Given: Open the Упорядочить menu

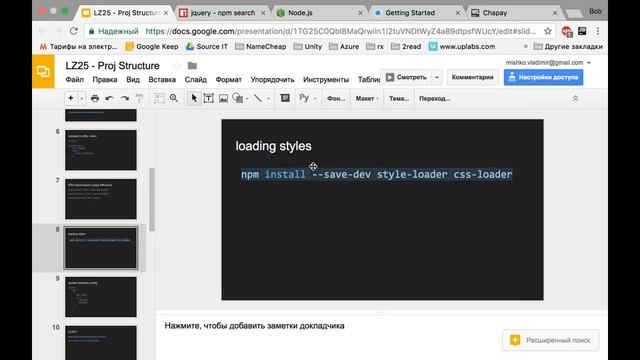Looking at the screenshot, I should 272,80.
